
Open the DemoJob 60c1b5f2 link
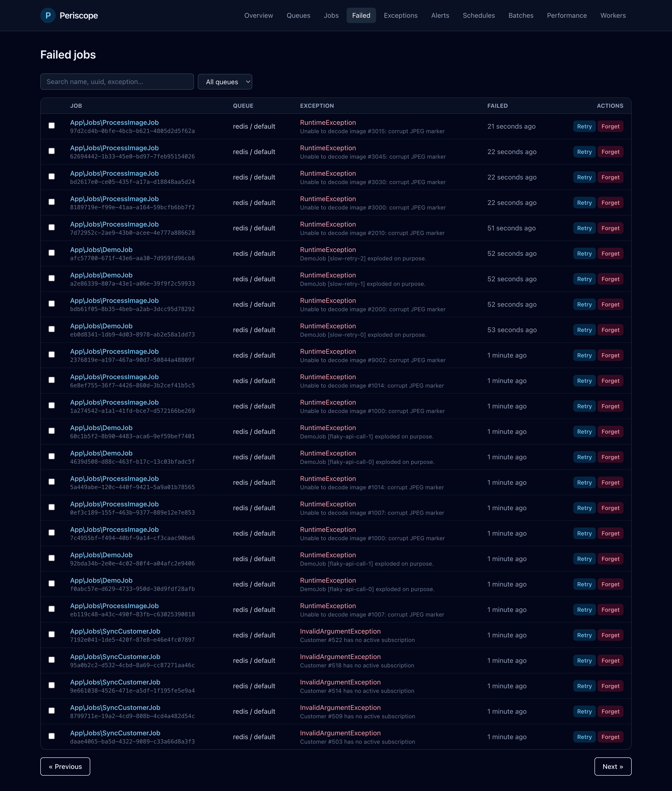(101, 428)
